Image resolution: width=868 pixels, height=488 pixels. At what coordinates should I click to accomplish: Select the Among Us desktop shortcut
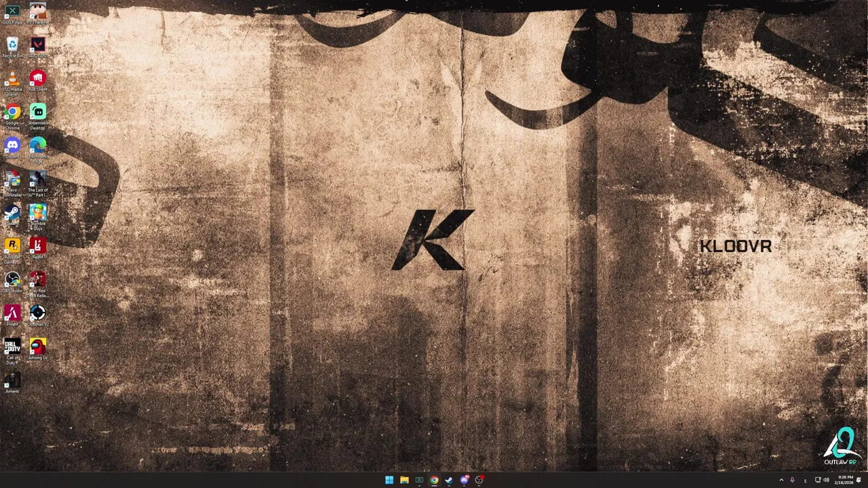coord(38,350)
